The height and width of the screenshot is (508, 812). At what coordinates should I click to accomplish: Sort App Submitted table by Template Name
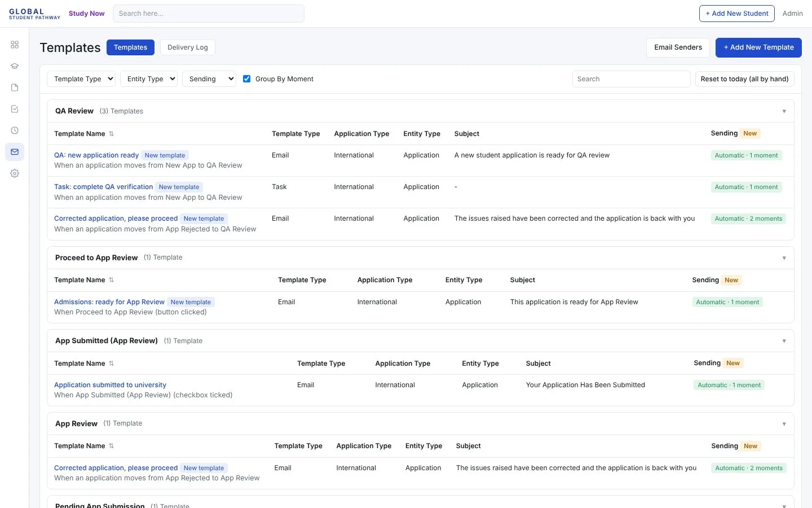[x=111, y=364]
